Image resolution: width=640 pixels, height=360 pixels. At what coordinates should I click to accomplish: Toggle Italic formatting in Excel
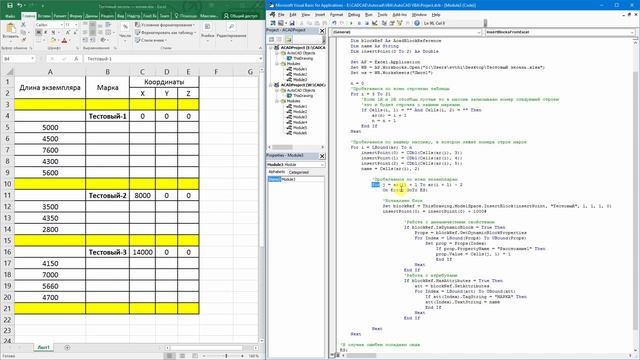click(x=45, y=32)
